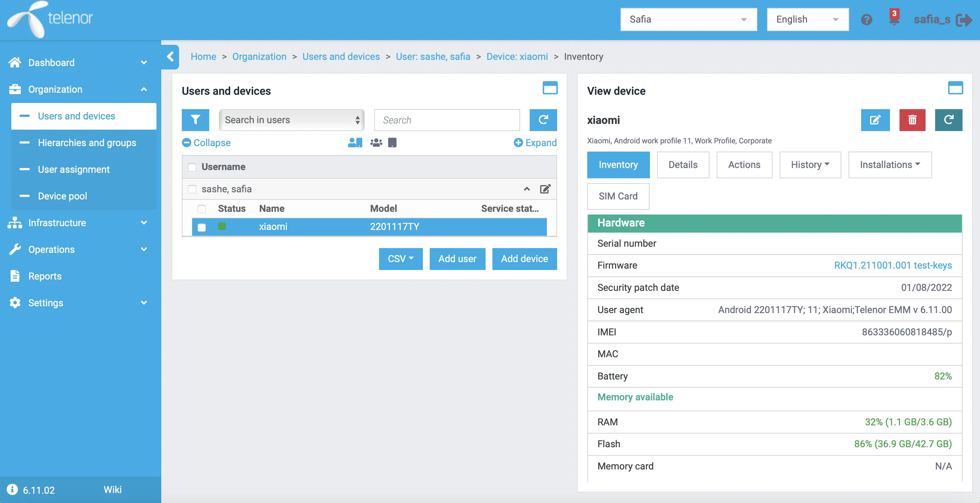Toggle the Status column header checkbox
Image resolution: width=980 pixels, height=503 pixels.
click(x=202, y=209)
